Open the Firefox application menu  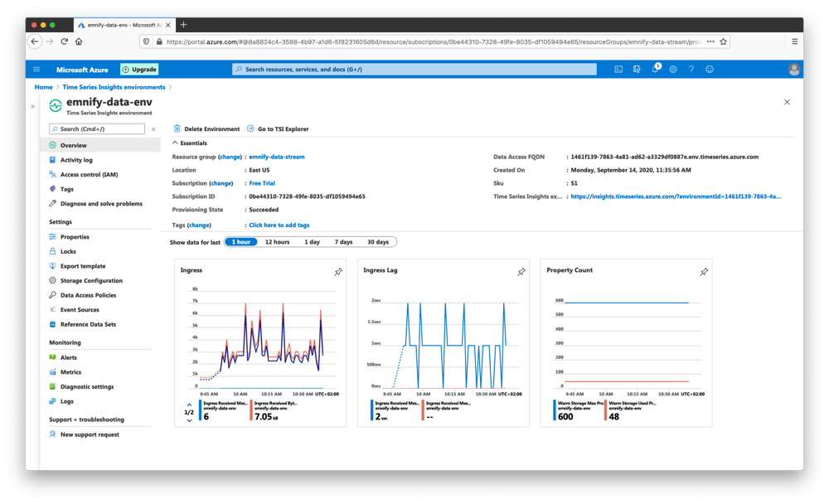tap(795, 41)
